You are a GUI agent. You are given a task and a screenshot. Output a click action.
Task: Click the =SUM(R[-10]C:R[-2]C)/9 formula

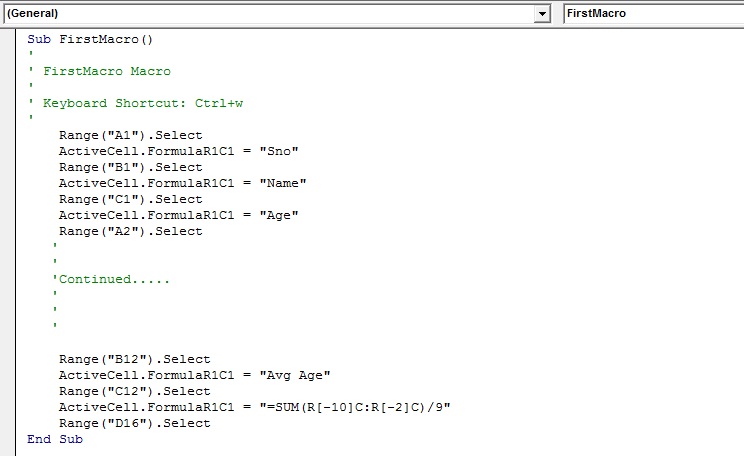coord(355,407)
